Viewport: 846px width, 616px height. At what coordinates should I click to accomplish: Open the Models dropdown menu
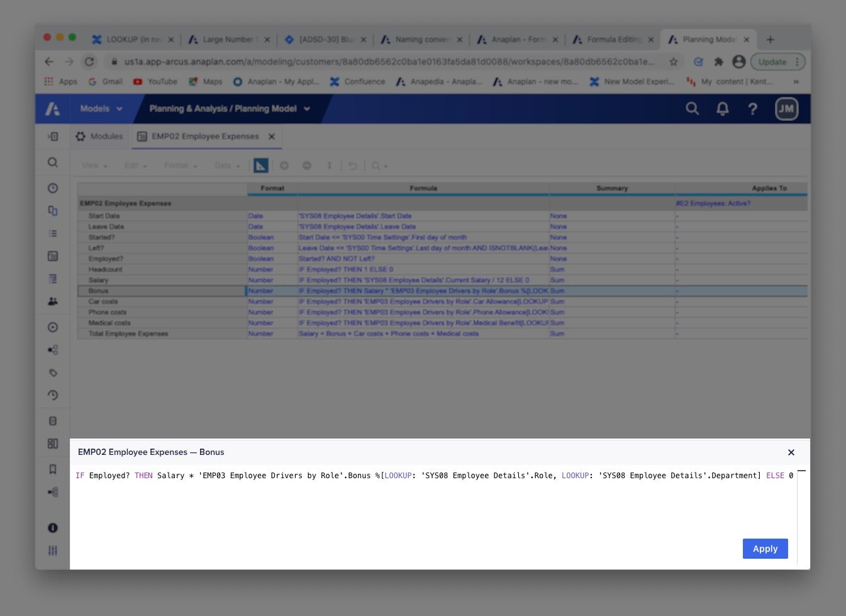click(101, 109)
